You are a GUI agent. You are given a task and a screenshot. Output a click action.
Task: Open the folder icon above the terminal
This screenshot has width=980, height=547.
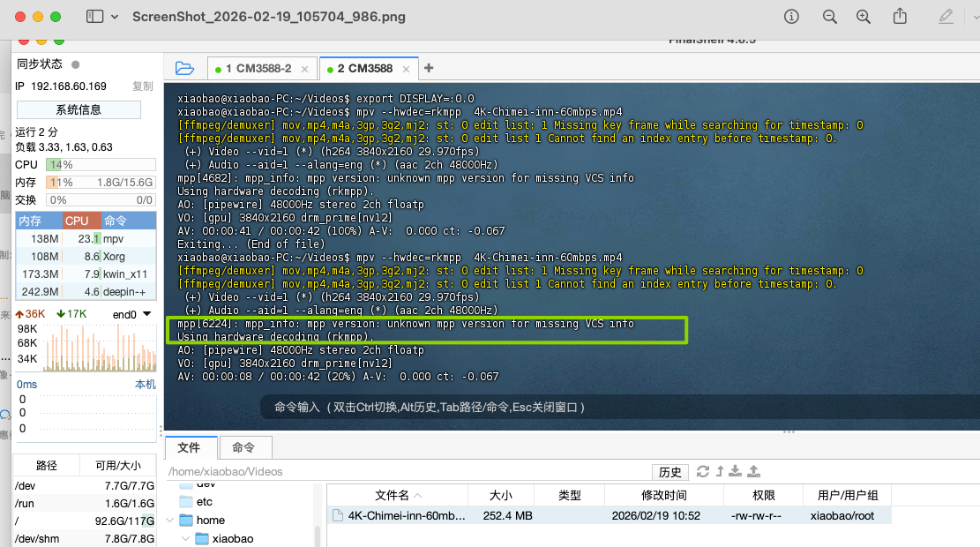[x=183, y=67]
